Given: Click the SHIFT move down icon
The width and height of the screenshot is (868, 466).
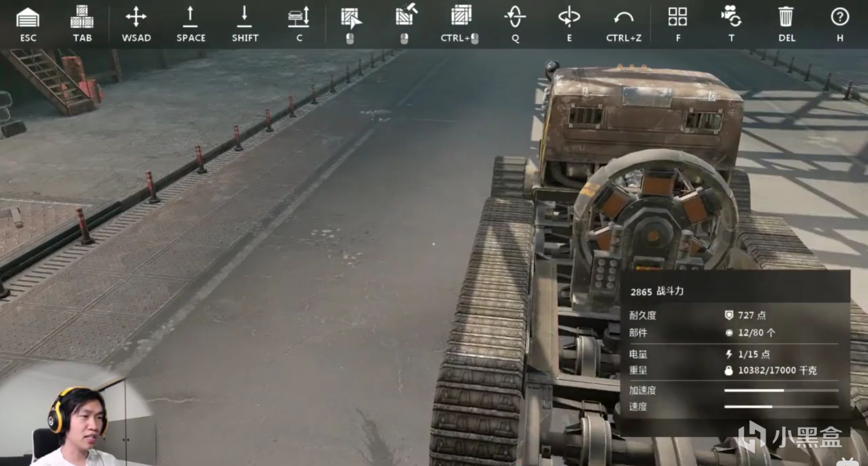Looking at the screenshot, I should point(245,17).
